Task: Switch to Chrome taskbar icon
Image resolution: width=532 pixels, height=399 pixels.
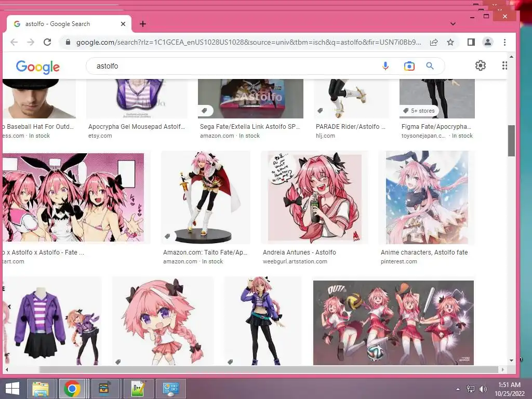Action: [72, 389]
